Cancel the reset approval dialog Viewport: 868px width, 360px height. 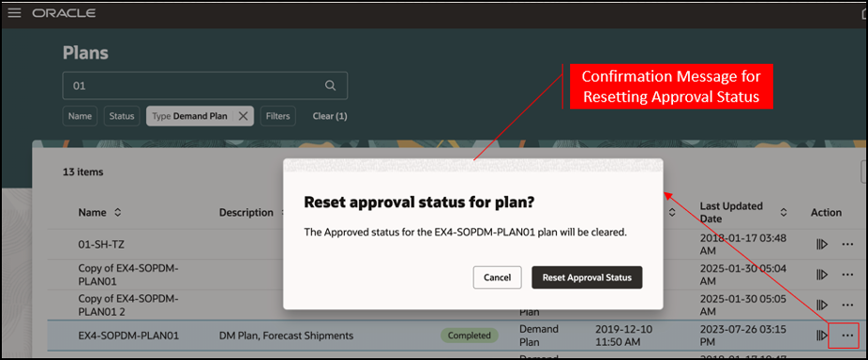497,277
